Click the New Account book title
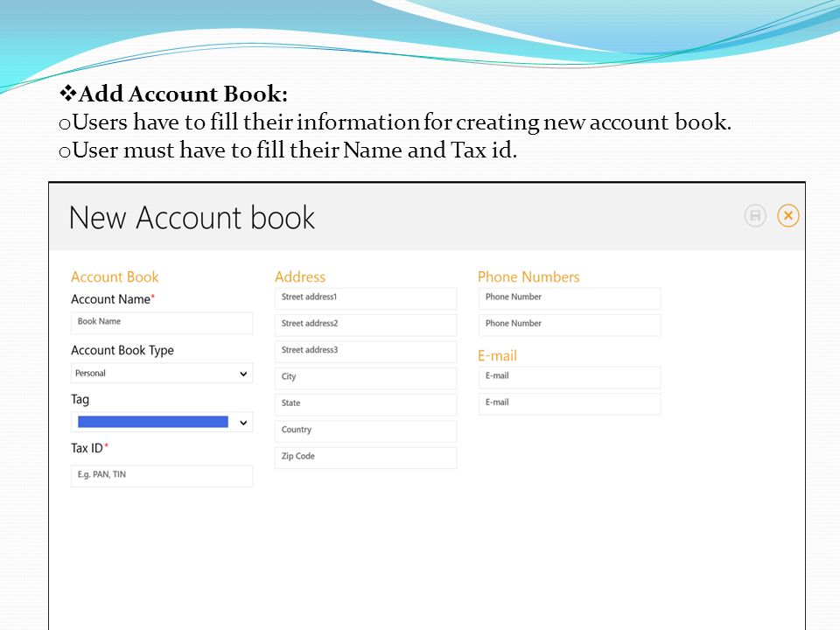840x630 pixels. pyautogui.click(x=192, y=218)
